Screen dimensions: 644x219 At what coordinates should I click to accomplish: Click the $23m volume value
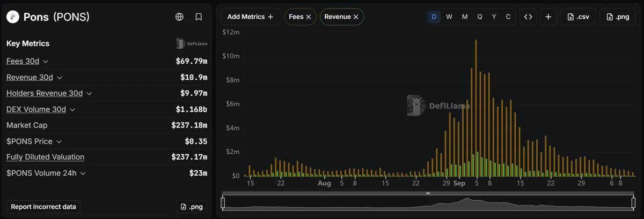pos(198,173)
